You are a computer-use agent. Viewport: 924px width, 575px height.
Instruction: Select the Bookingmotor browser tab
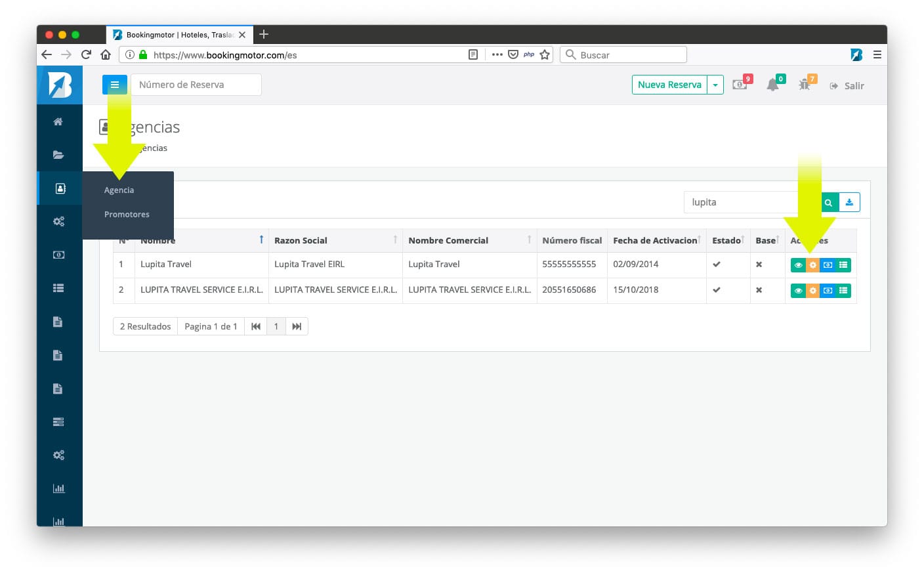click(x=179, y=35)
